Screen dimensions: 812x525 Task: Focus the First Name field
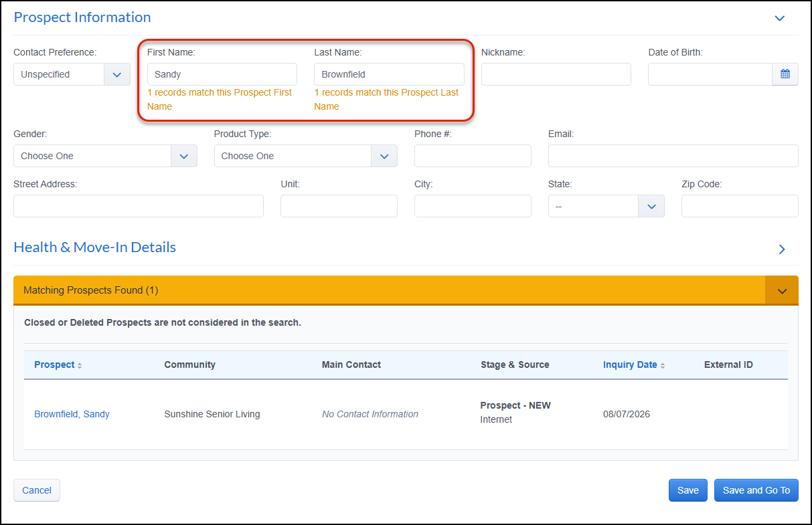[222, 74]
